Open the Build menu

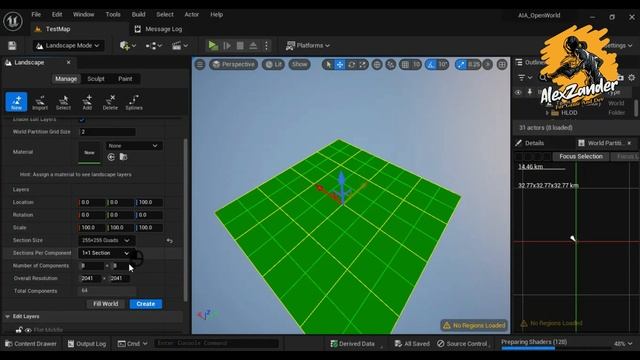coord(138,14)
